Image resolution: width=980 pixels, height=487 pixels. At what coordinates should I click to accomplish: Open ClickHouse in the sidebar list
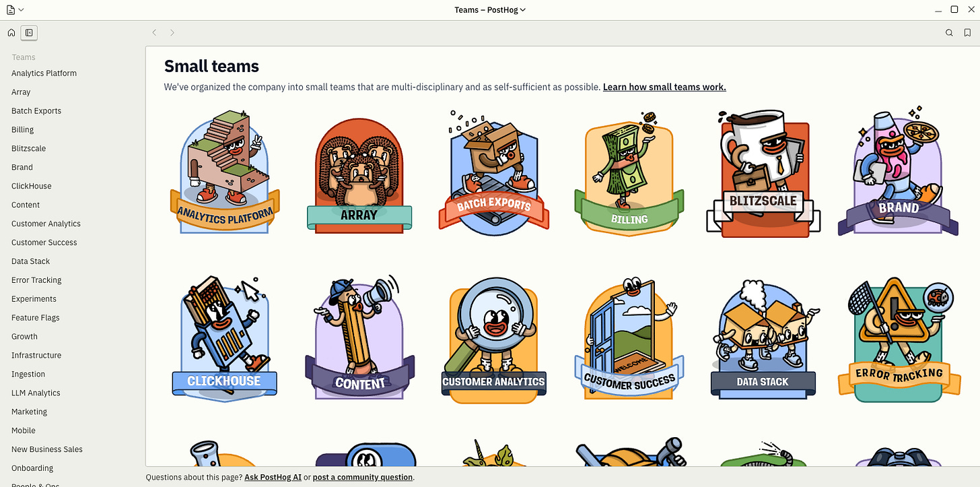(32, 187)
